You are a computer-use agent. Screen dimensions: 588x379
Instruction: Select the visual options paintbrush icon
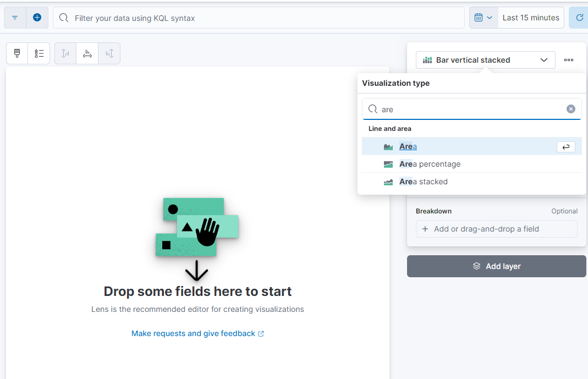17,53
